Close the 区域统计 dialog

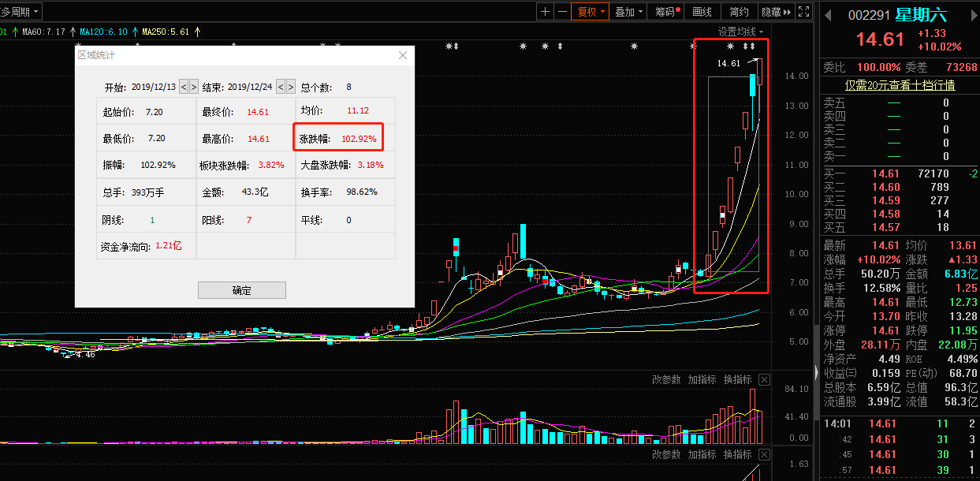403,55
